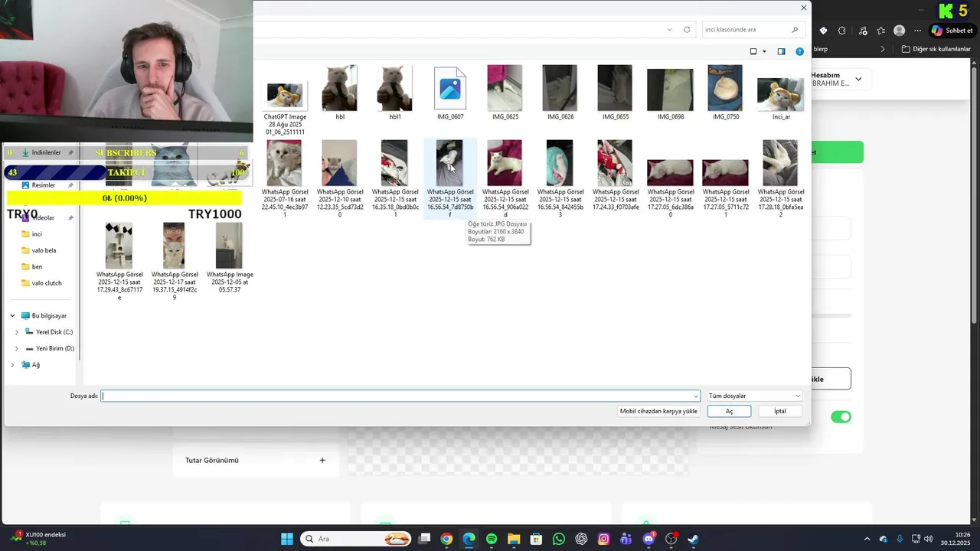Open ChatGPT app from taskbar
Screen dimensions: 980x551
(581, 539)
